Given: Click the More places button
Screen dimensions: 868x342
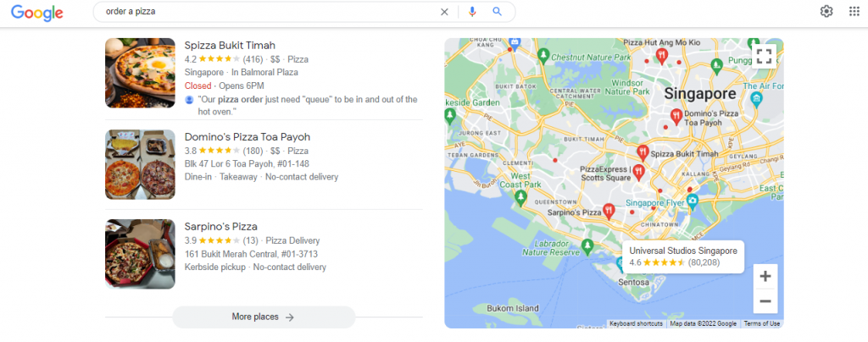Looking at the screenshot, I should [264, 317].
